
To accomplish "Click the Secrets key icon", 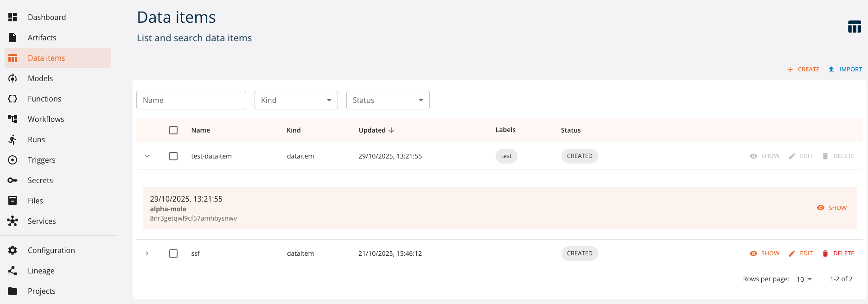I will (x=13, y=180).
